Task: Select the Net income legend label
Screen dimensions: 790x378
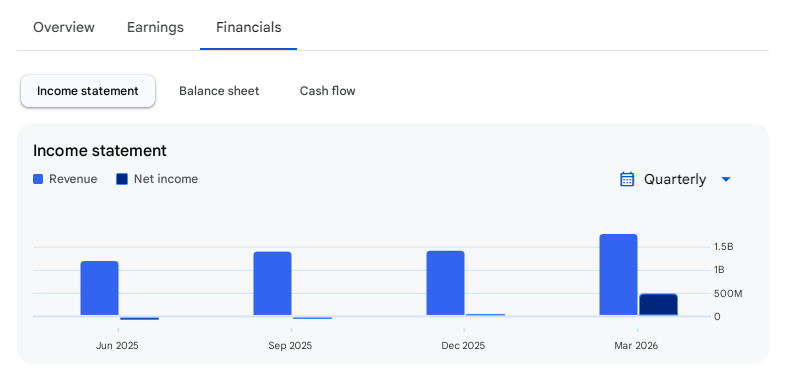Action: [x=166, y=179]
